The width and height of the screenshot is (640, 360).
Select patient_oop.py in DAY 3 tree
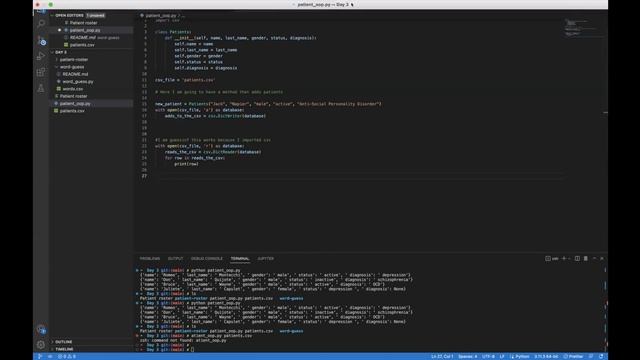75,104
